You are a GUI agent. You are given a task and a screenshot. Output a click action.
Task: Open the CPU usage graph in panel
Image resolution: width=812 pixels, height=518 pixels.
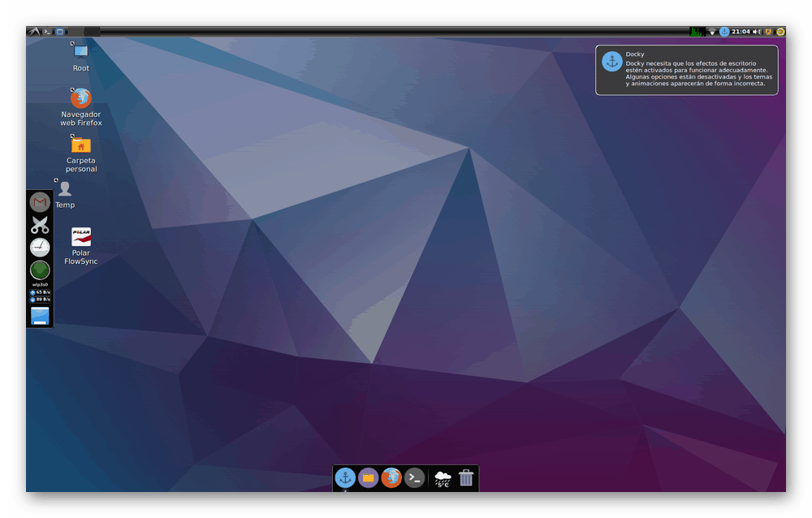point(697,32)
